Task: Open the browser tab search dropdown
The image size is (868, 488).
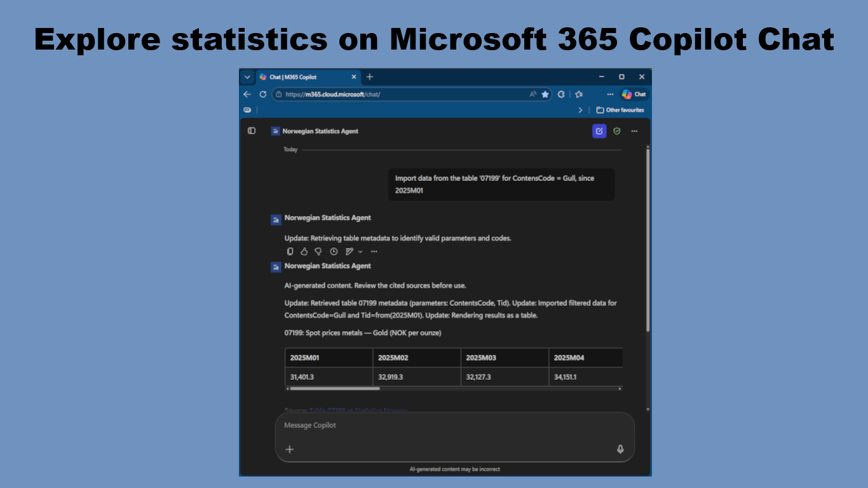Action: point(247,77)
